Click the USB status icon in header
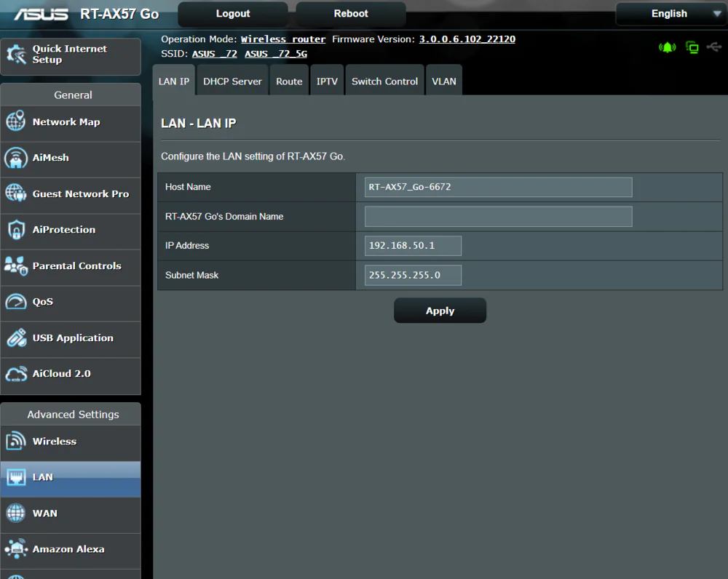Screen dimensions: 728x579 tap(714, 47)
